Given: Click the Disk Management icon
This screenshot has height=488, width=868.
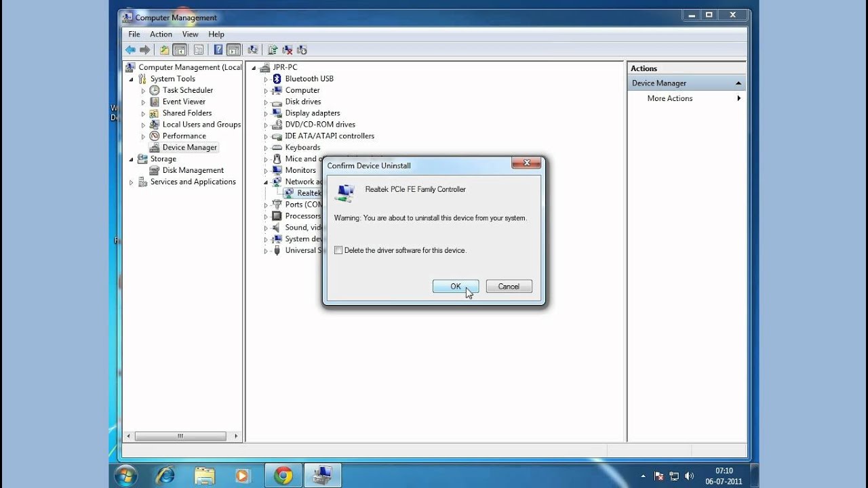Looking at the screenshot, I should click(155, 171).
